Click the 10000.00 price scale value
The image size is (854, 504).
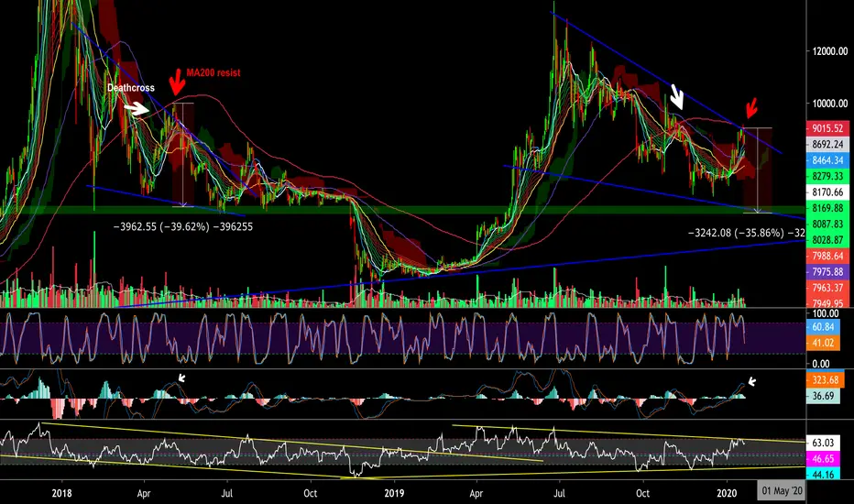[829, 104]
